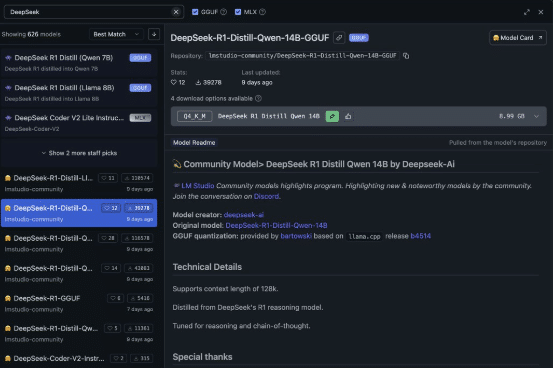The image size is (553, 368).
Task: Click the GGUF badge next to model title
Action: 359,38
